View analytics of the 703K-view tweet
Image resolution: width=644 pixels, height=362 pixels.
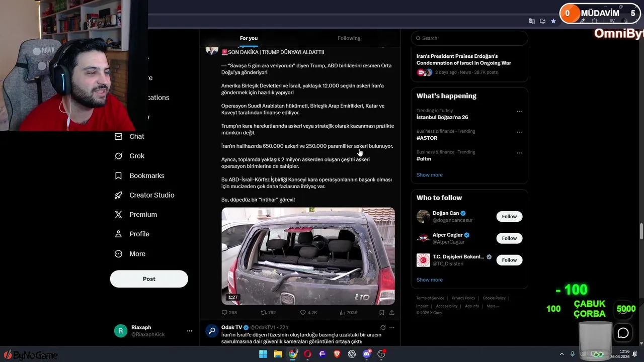click(348, 313)
